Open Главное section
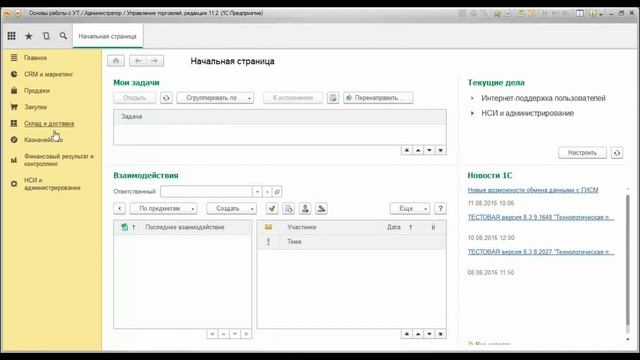Screen dimensions: 640x360 36,58
